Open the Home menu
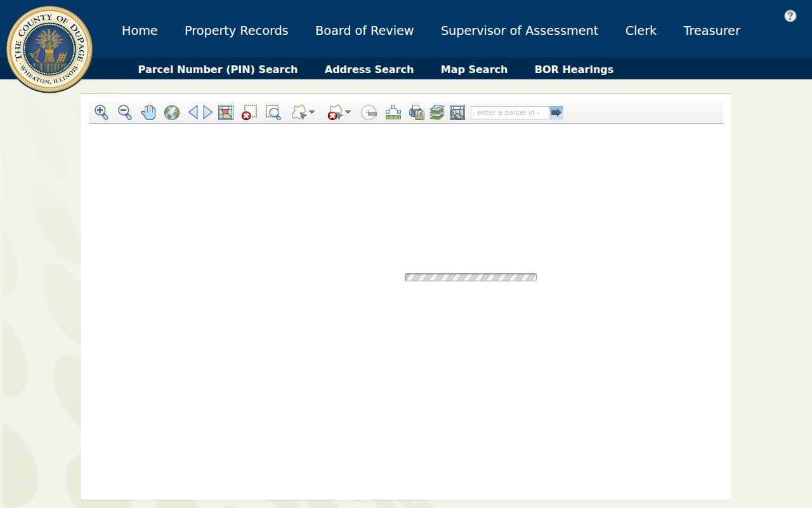The width and height of the screenshot is (812, 508). (140, 30)
